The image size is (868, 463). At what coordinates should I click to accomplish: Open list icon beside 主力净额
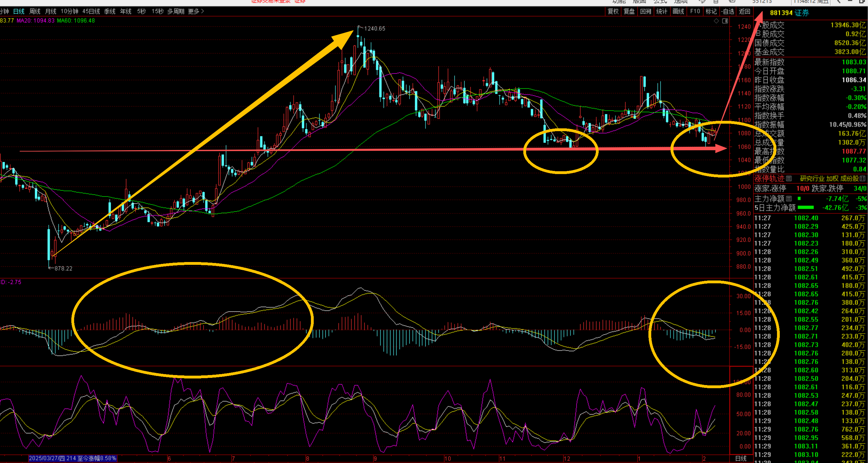(x=789, y=198)
